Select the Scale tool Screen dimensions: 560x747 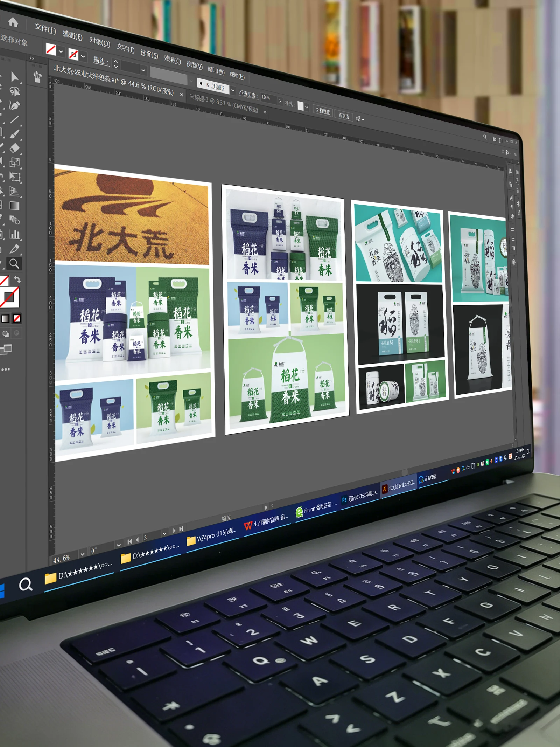click(15, 162)
